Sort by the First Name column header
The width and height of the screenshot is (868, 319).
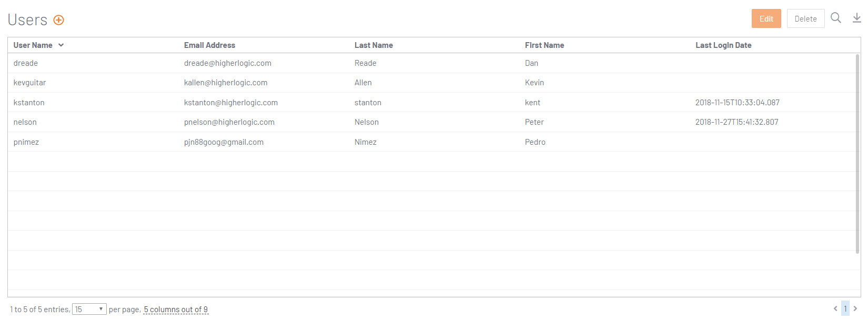[544, 45]
